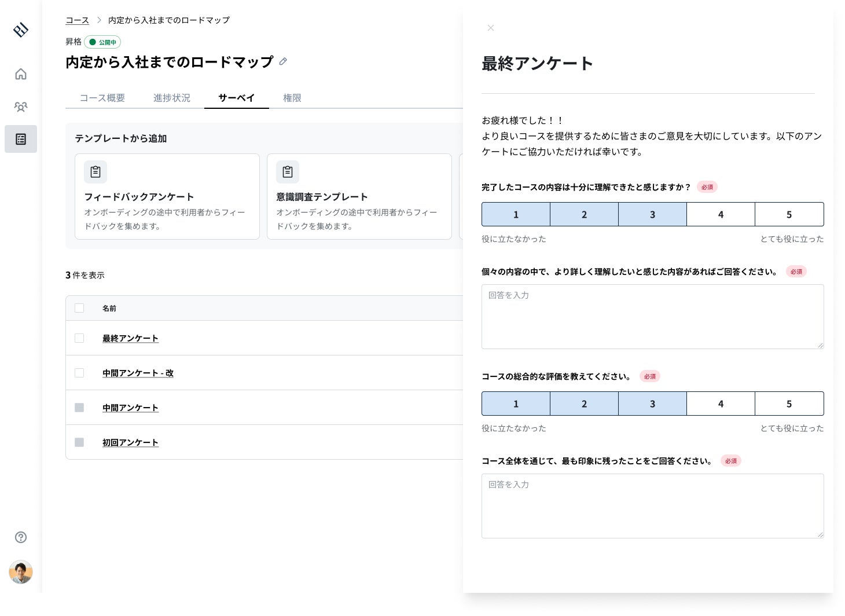Viewport: 845px width, 616px height.
Task: Select rating 4 for overall course evaluation
Action: (721, 404)
